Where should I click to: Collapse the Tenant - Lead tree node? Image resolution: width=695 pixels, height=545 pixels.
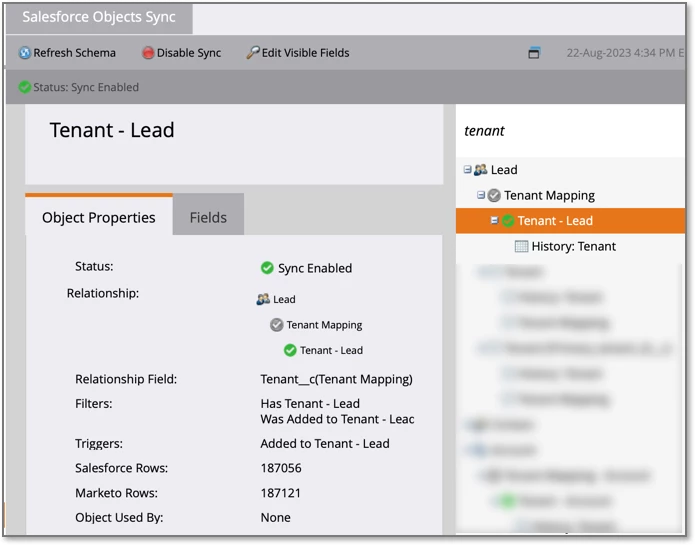click(494, 220)
